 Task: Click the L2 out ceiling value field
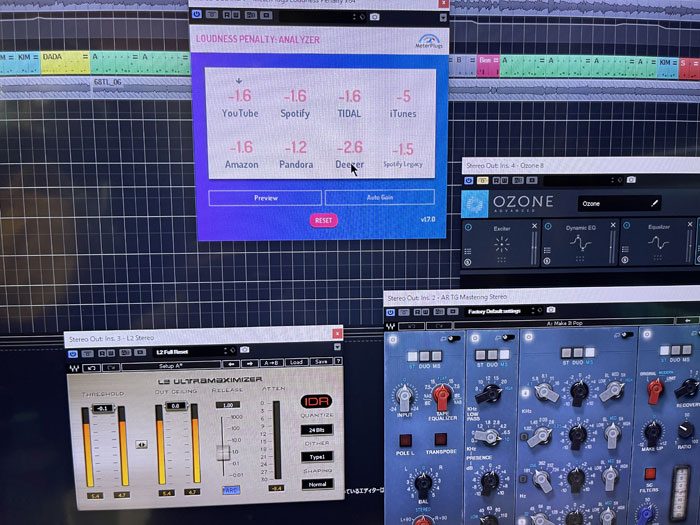coord(175,406)
